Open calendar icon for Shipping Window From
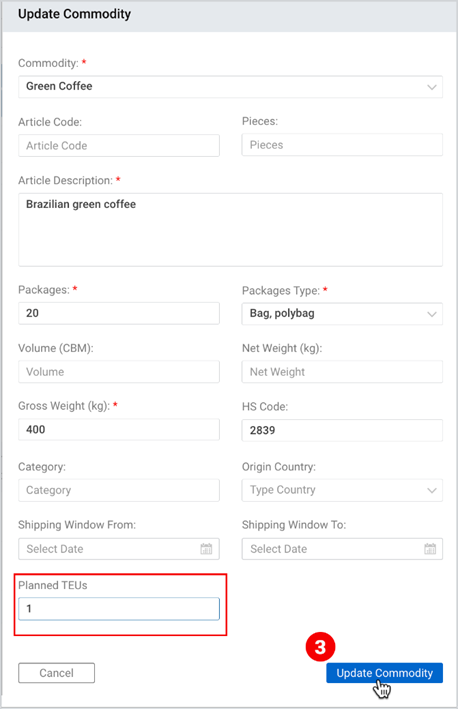This screenshot has height=709, width=458. (206, 549)
